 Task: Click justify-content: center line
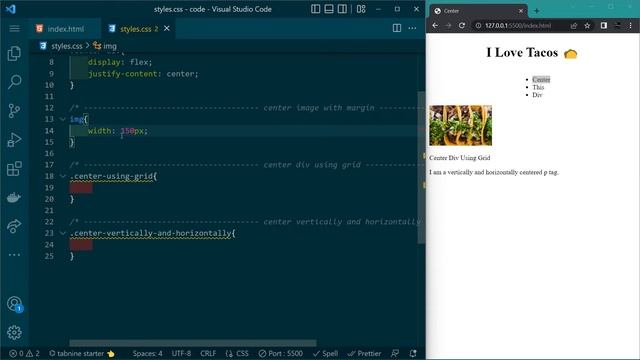(x=143, y=74)
